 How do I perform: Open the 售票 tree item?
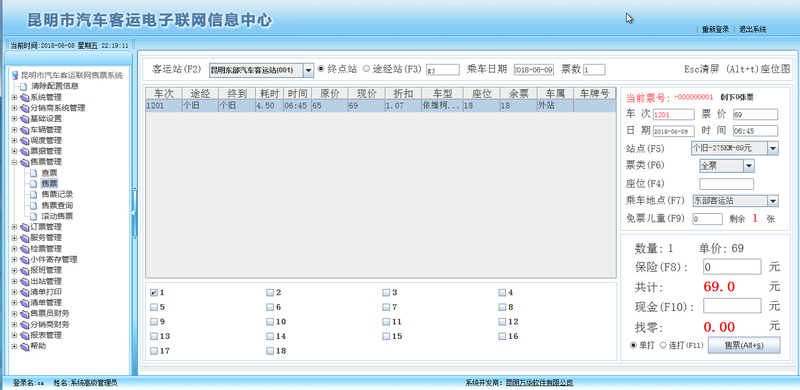tap(49, 184)
